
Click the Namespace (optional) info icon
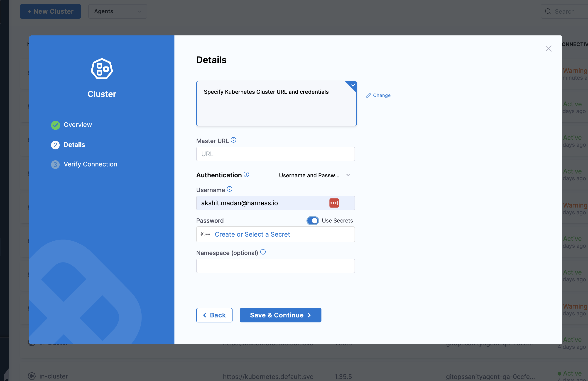[263, 252]
